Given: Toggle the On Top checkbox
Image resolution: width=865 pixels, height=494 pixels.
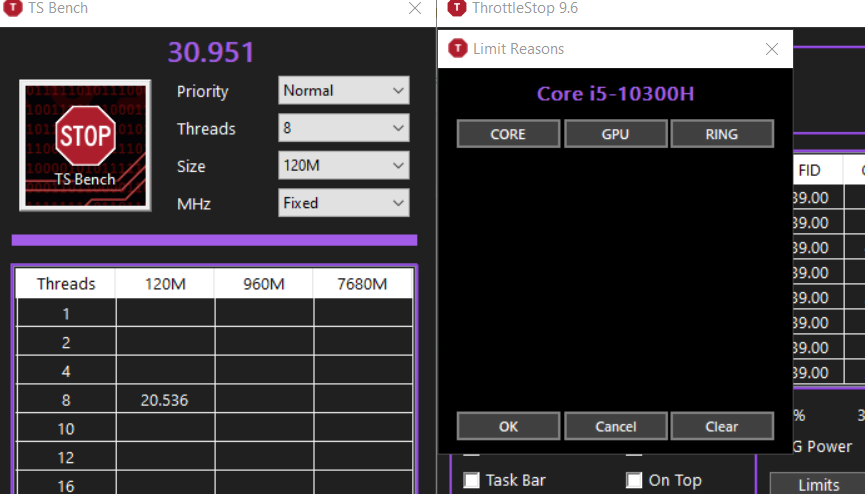Looking at the screenshot, I should point(634,480).
